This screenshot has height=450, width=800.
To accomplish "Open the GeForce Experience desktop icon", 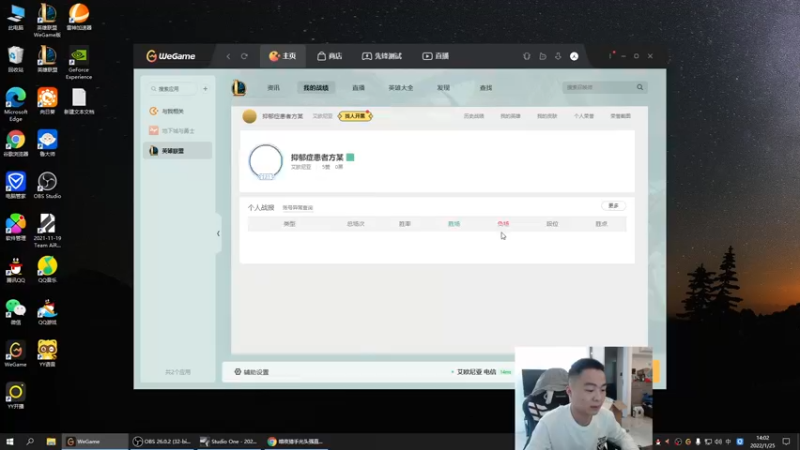I will click(79, 64).
